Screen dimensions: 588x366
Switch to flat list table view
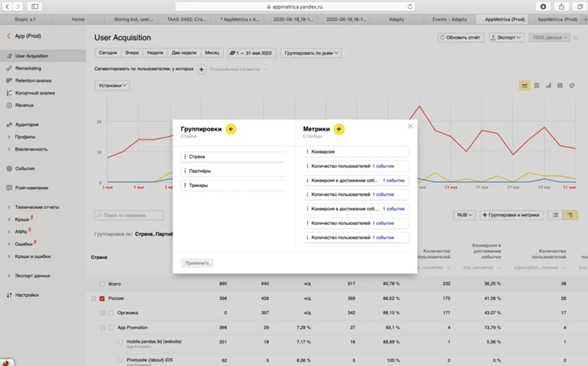[x=555, y=215]
